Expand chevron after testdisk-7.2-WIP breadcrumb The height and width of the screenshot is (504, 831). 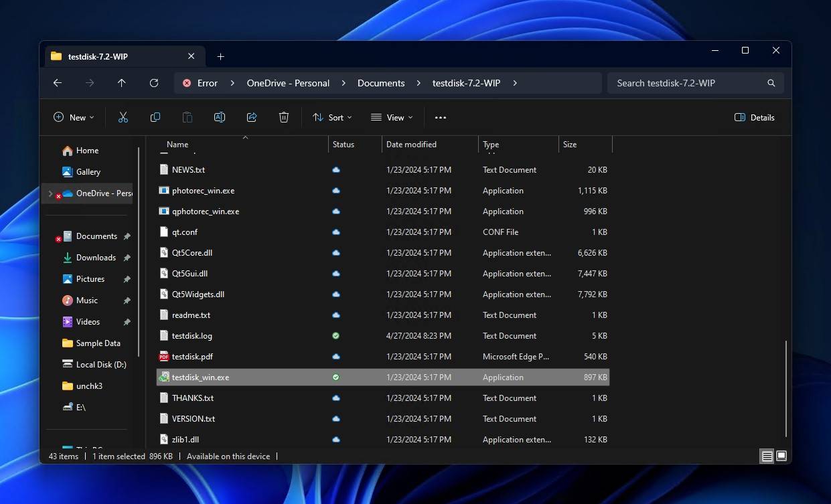(515, 83)
